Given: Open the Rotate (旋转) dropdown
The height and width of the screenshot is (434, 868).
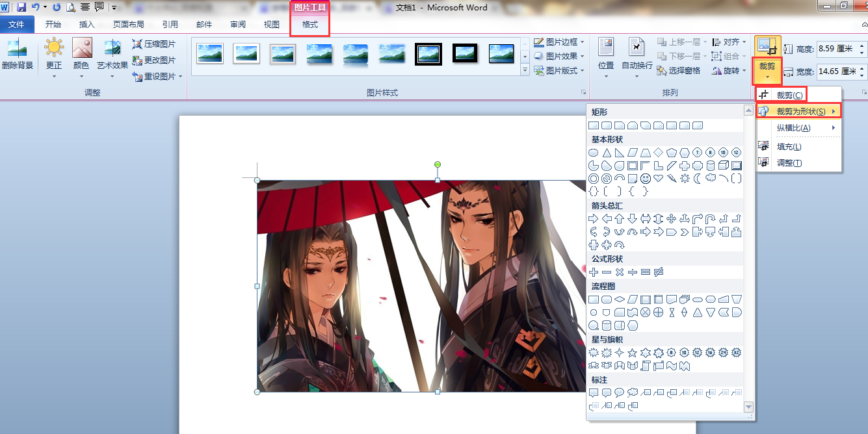Looking at the screenshot, I should click(730, 70).
